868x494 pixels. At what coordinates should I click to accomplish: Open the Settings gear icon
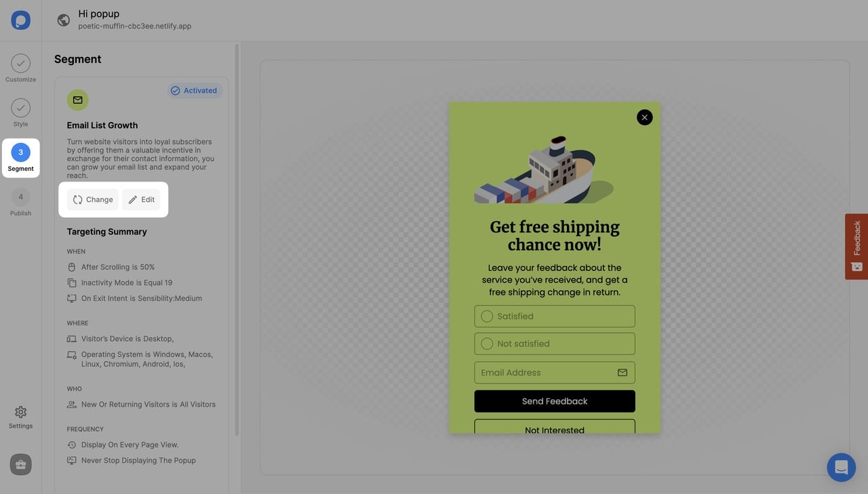(20, 413)
